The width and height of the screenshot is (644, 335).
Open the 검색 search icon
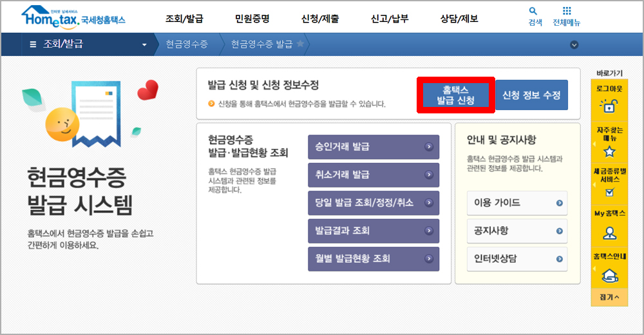[x=533, y=12]
